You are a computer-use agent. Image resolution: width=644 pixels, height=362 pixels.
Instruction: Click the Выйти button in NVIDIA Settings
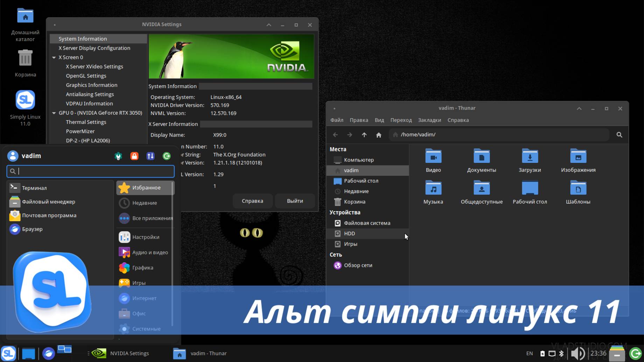tap(295, 201)
